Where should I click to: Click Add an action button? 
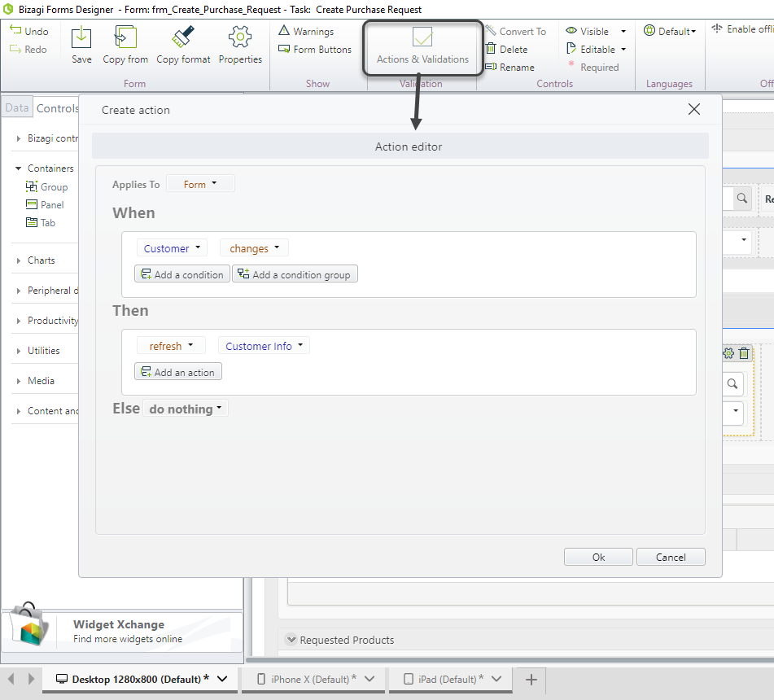[178, 372]
